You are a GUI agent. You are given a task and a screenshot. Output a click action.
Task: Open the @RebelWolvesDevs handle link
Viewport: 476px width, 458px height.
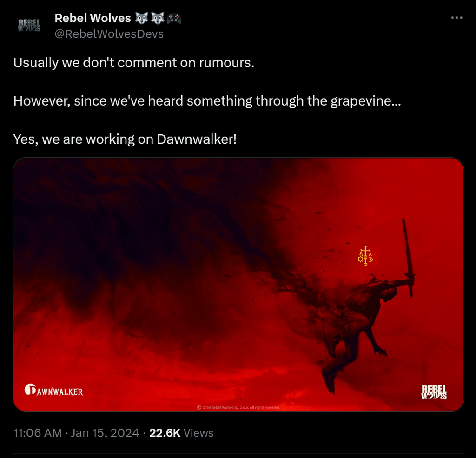pos(109,34)
